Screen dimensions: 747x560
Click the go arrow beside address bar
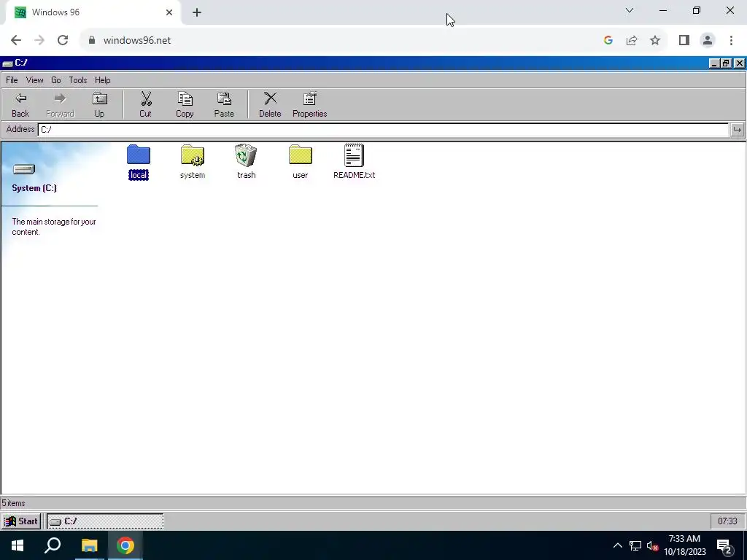coord(737,130)
